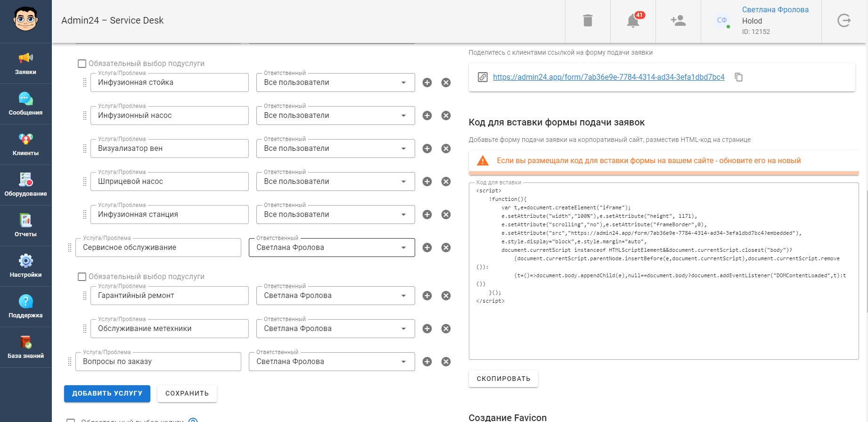Open База знаний in the sidebar
868x422 pixels.
tap(25, 348)
